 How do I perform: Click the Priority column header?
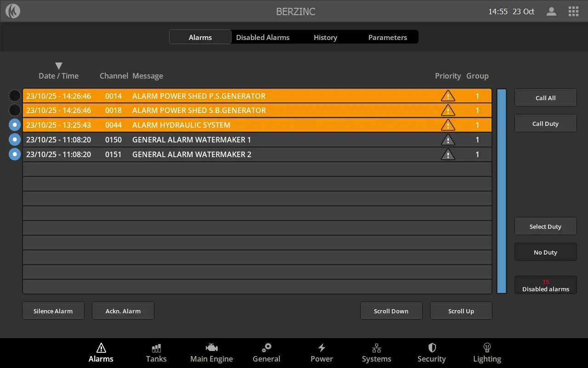448,76
